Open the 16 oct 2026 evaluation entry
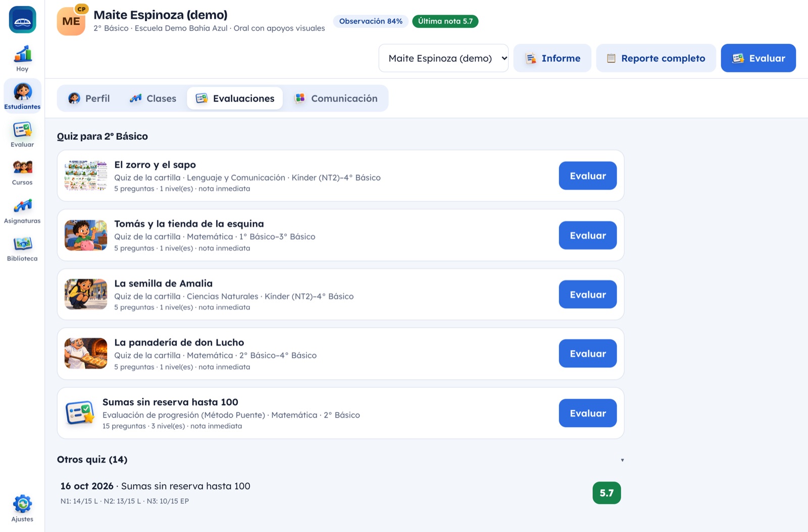Viewport: 808px width, 532px height. tap(340, 493)
